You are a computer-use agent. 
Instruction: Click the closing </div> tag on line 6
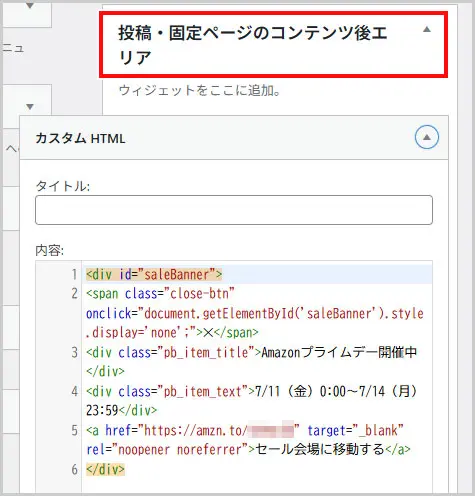(105, 469)
